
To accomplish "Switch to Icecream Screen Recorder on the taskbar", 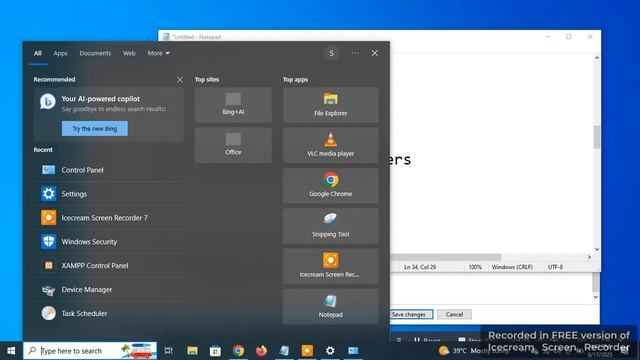I will (307, 351).
